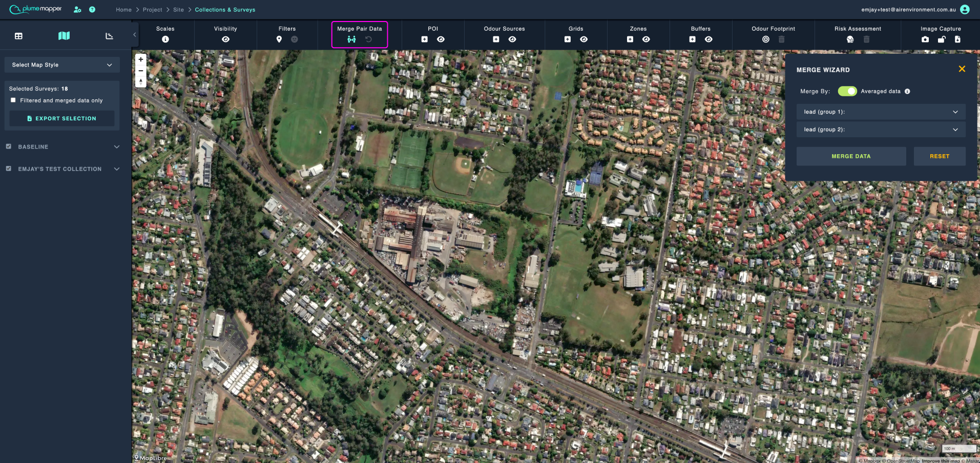Click the EXPORT SELECTION button
The height and width of the screenshot is (463, 980).
pyautogui.click(x=62, y=118)
